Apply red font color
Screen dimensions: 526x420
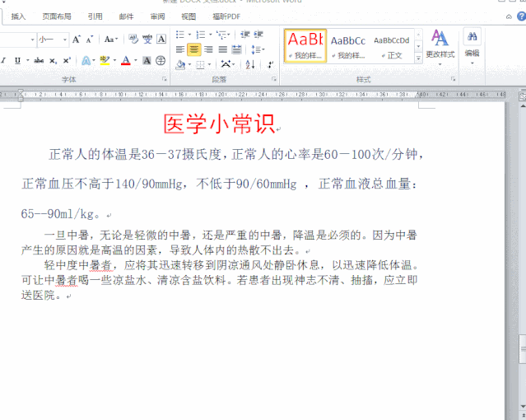[126, 60]
